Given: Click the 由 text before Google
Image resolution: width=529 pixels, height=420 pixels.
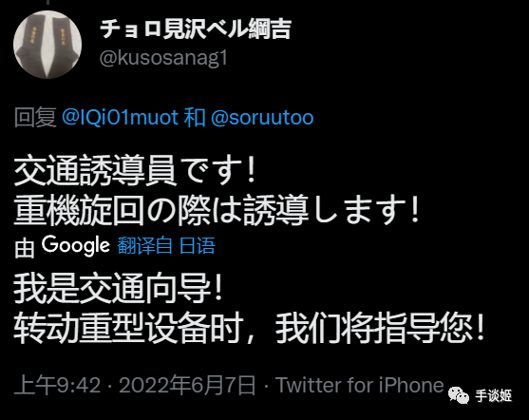Looking at the screenshot, I should [x=25, y=247].
